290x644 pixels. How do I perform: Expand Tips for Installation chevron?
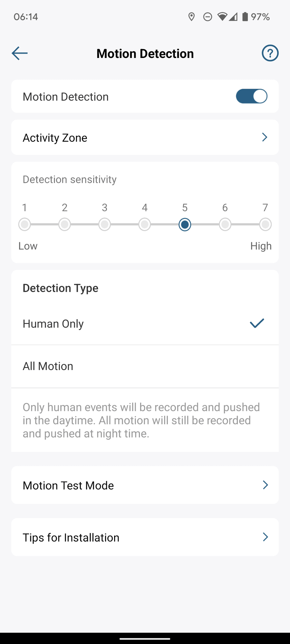coord(265,537)
